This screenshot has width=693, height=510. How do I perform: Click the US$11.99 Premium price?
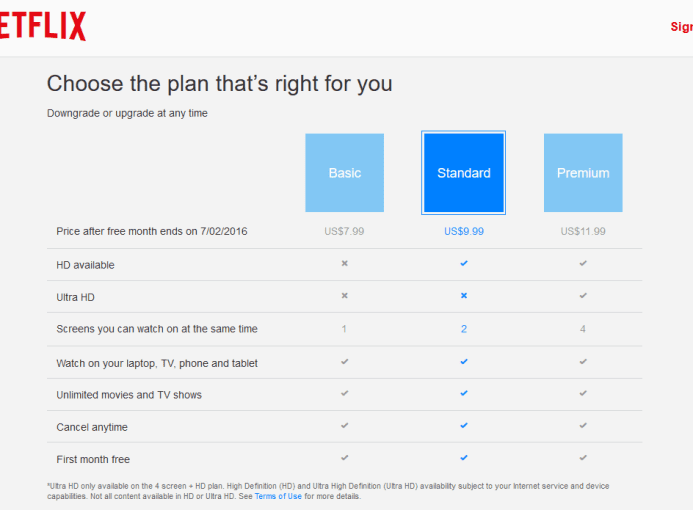pos(583,231)
